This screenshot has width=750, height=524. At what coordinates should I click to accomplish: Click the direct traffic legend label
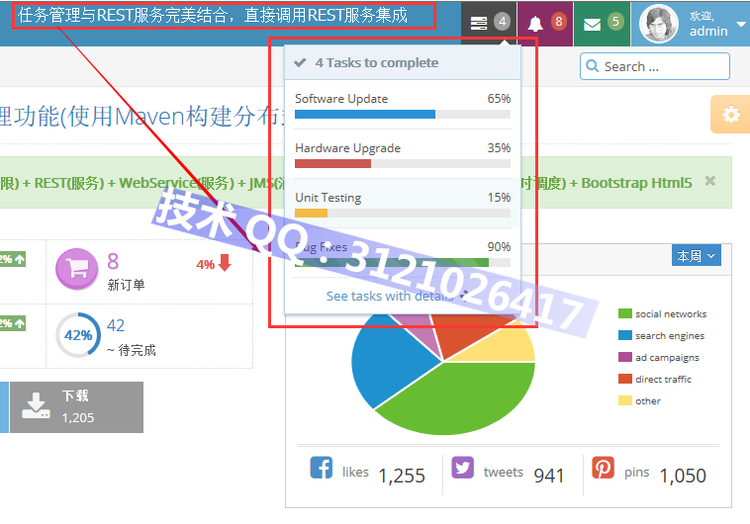[x=663, y=379]
